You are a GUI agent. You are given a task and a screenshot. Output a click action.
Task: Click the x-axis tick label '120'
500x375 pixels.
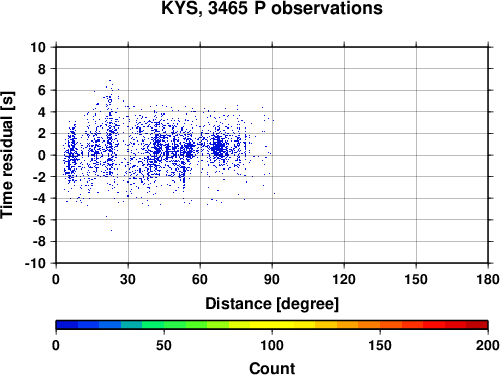(344, 279)
